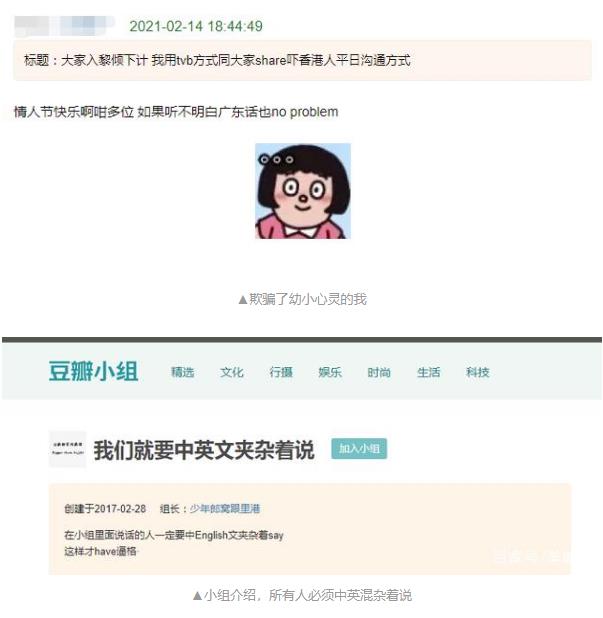Navigate to the 生活 tab
The height and width of the screenshot is (618, 603).
pyautogui.click(x=428, y=372)
